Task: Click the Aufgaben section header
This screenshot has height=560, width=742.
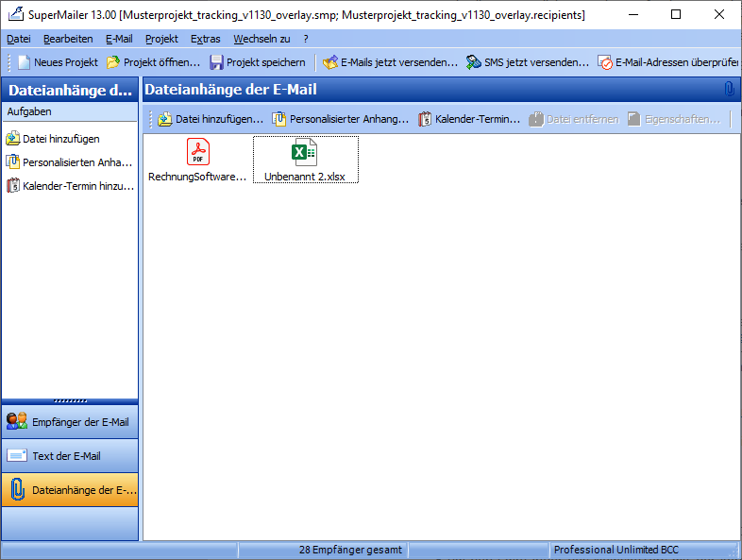Action: (70, 111)
